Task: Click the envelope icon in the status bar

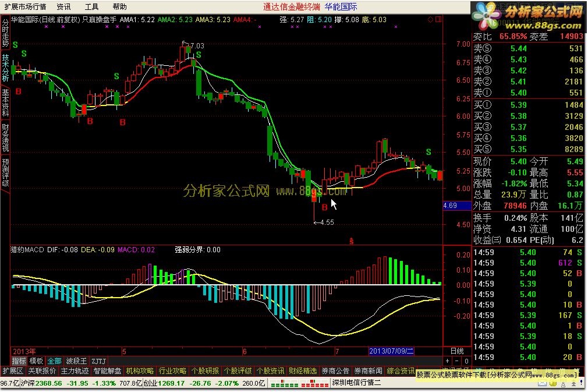Action: point(542,383)
